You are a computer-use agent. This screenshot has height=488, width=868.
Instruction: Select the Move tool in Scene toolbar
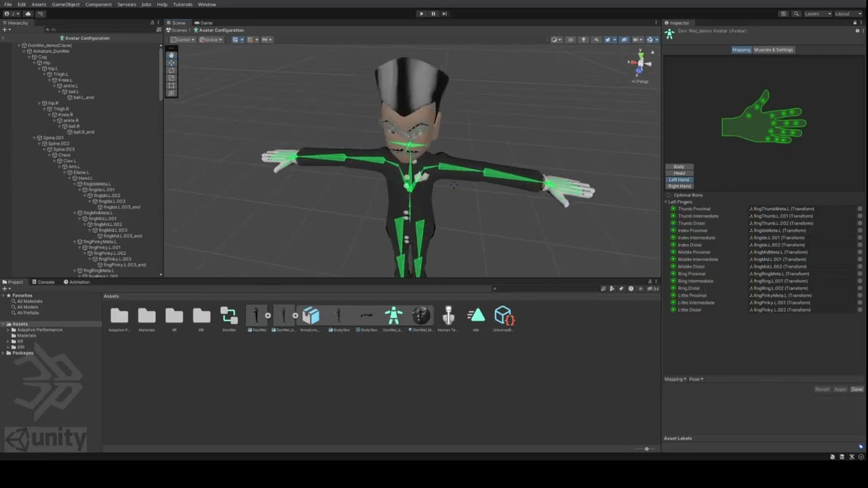pos(171,62)
